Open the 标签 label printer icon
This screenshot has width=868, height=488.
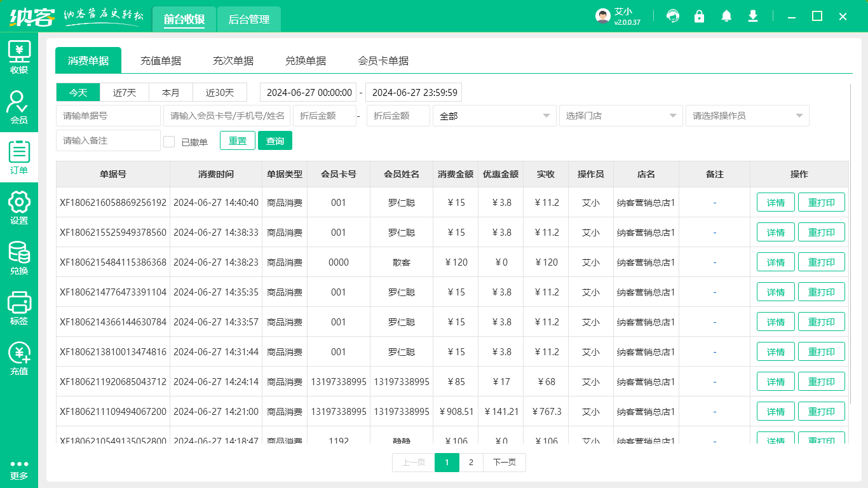point(19,309)
